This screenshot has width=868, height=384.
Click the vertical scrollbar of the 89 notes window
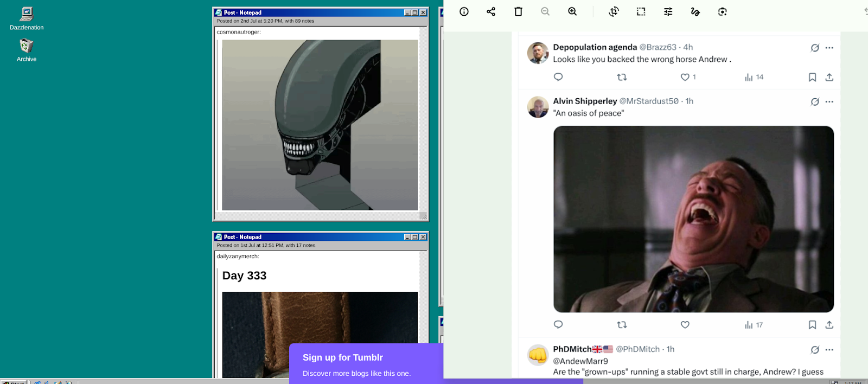(423, 119)
